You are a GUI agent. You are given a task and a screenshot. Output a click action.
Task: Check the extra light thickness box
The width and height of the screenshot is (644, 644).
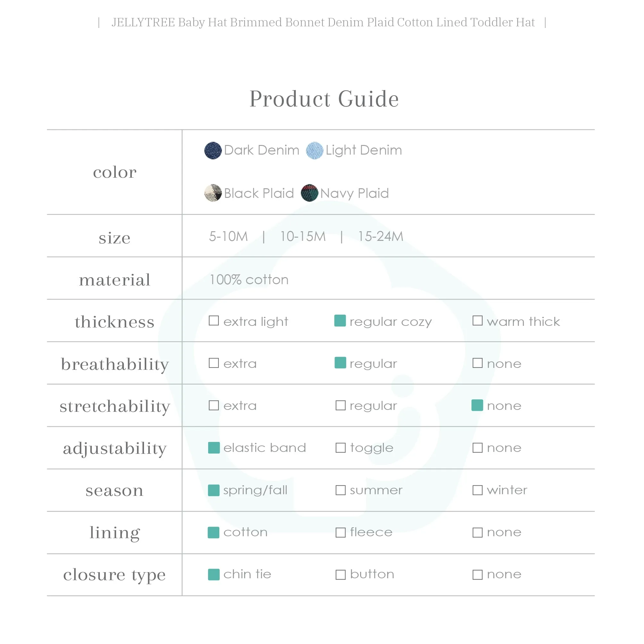click(x=214, y=321)
